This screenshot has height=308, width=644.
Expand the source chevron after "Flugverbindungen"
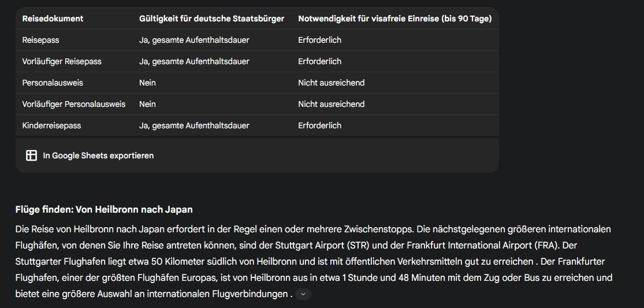pos(303,294)
